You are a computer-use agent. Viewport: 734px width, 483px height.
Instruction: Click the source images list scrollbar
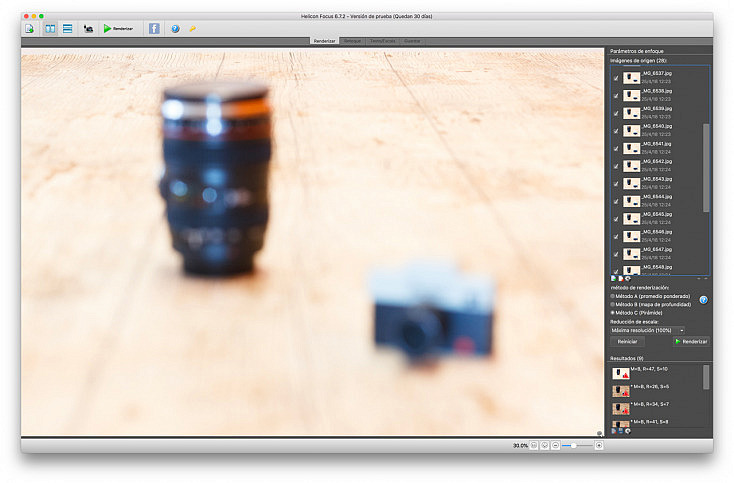click(706, 168)
